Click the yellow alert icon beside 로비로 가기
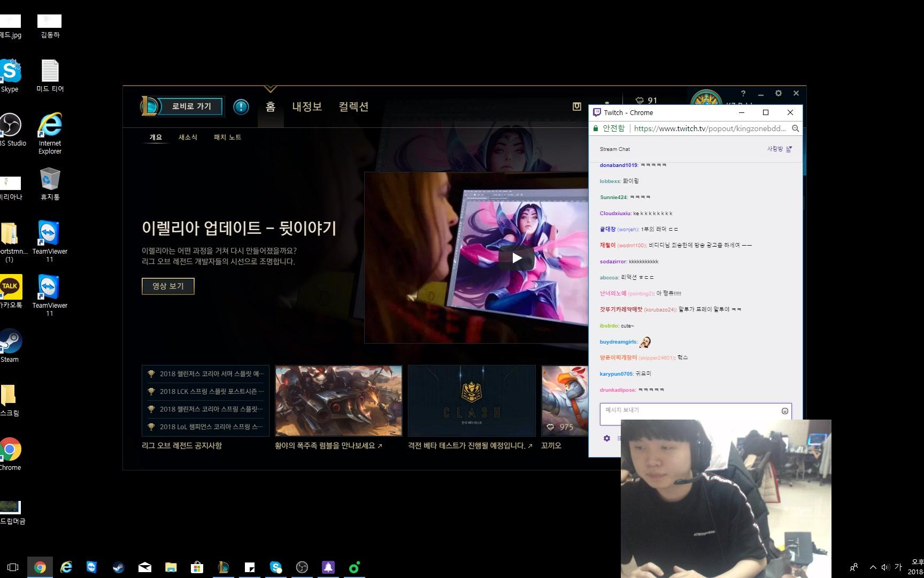This screenshot has height=578, width=924. pyautogui.click(x=241, y=107)
